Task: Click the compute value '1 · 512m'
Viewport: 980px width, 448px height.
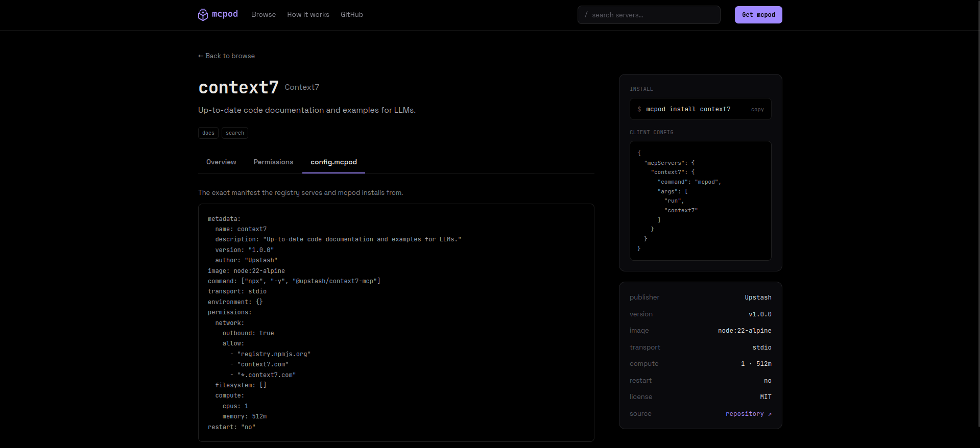Action: (x=756, y=364)
